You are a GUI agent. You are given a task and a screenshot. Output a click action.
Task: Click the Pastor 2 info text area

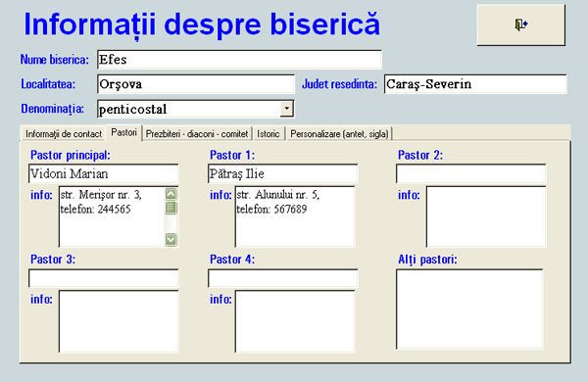pyautogui.click(x=486, y=216)
